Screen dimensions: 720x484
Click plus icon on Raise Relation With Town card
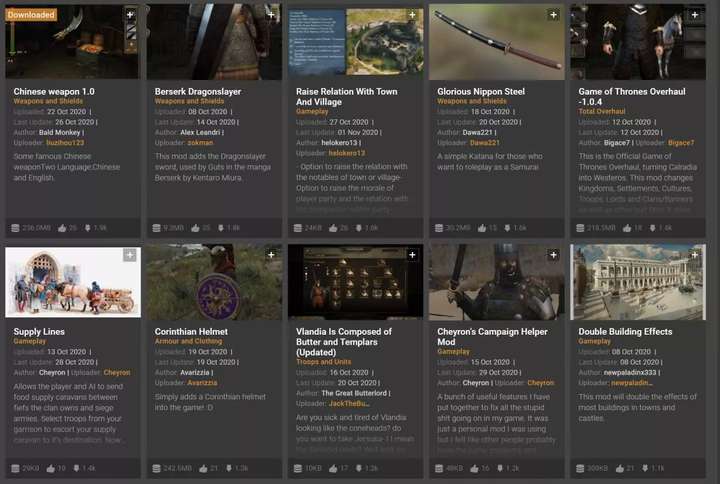(412, 15)
